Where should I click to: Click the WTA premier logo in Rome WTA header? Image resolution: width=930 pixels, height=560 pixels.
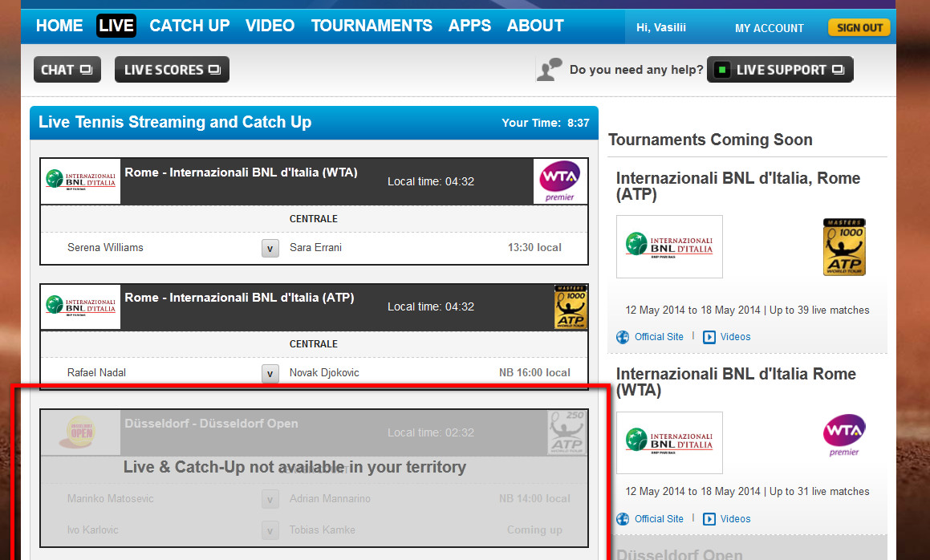coord(559,181)
